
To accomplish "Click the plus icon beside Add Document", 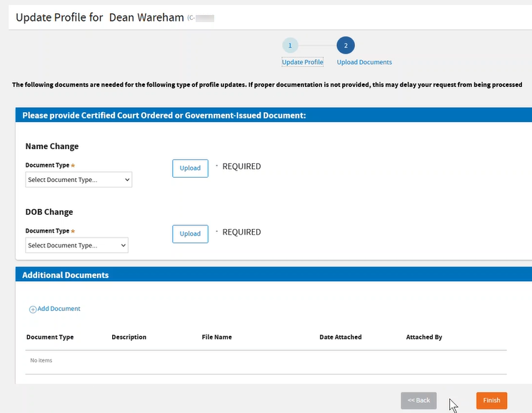I will [32, 310].
